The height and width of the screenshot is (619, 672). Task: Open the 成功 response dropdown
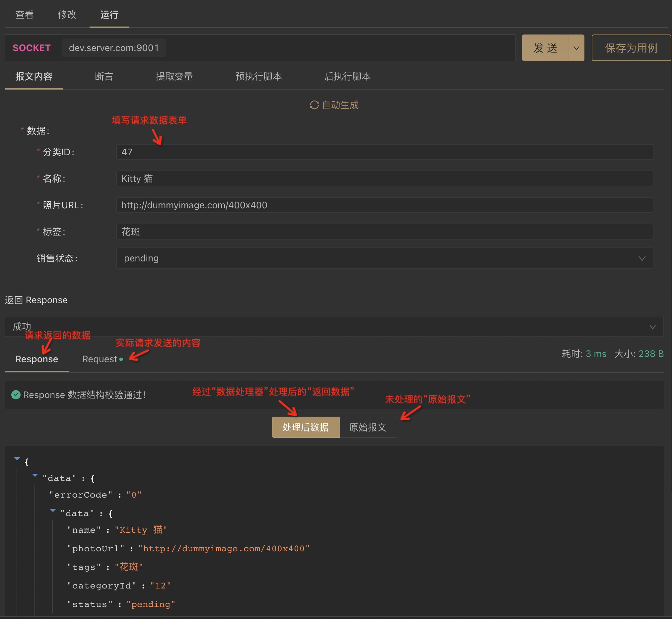click(x=334, y=326)
